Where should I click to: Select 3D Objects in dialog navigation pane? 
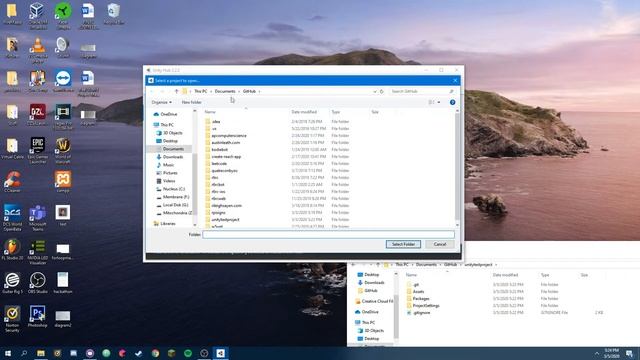click(172, 133)
